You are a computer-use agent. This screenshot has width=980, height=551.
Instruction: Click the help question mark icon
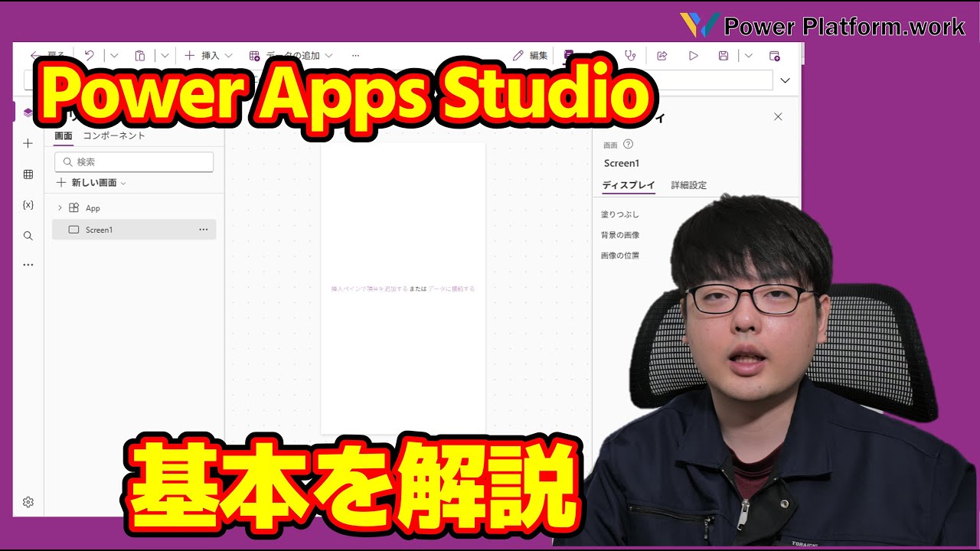(629, 144)
